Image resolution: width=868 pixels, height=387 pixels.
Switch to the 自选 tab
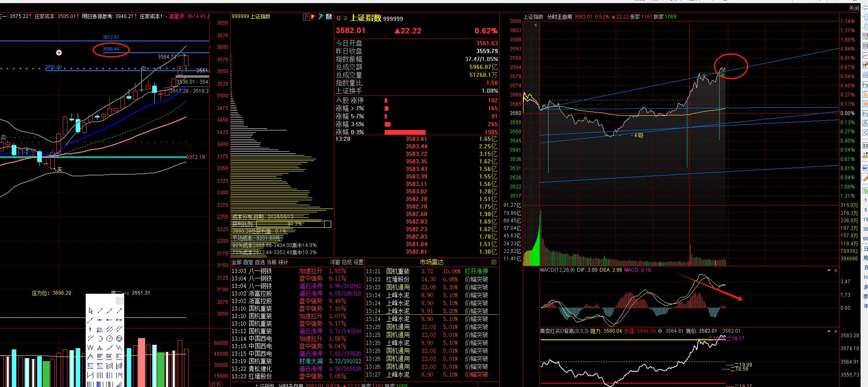260,262
